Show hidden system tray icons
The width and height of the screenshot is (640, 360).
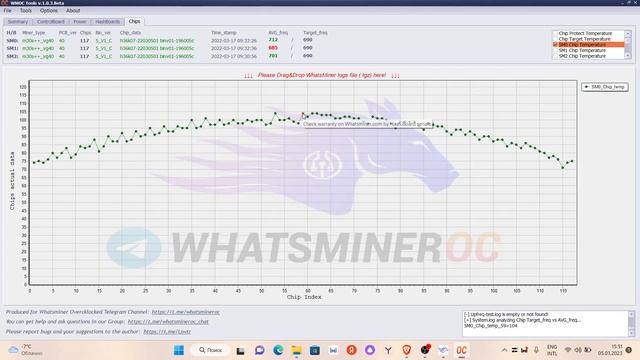click(504, 350)
